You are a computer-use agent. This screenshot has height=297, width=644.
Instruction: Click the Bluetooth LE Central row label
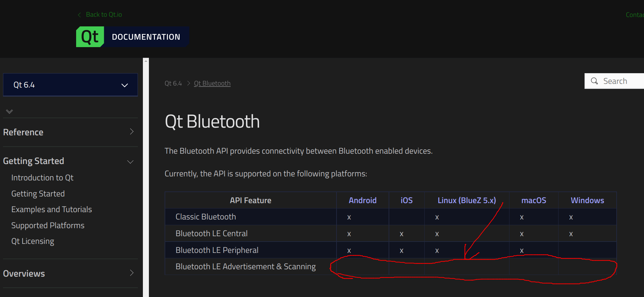tap(212, 234)
